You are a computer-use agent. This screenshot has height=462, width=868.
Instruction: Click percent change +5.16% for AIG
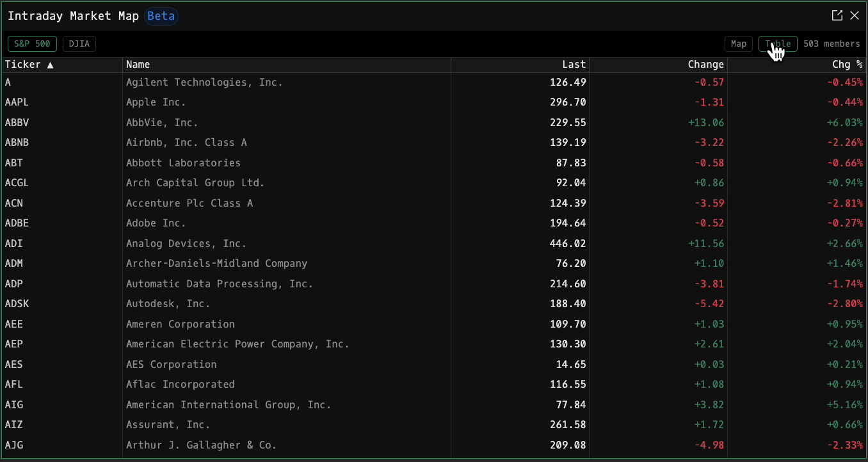coord(845,405)
